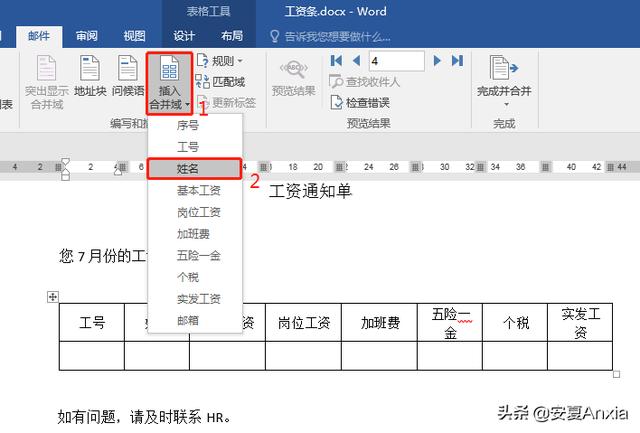Go to last record arrow
The width and height of the screenshot is (640, 433).
pos(458,61)
